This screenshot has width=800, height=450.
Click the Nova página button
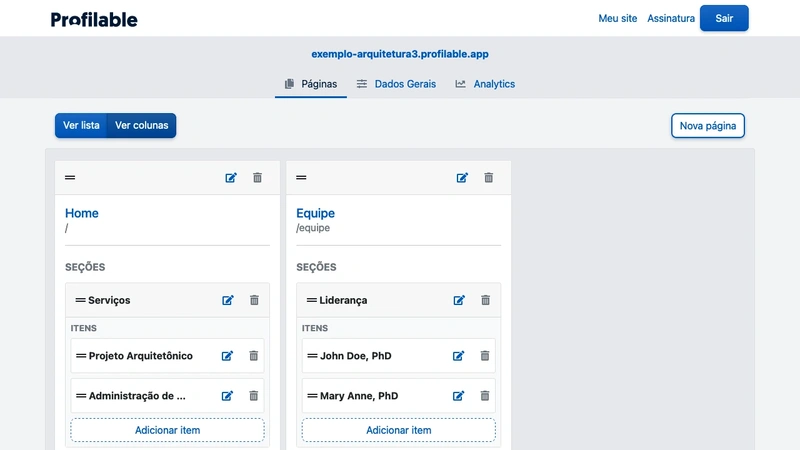[x=708, y=126]
